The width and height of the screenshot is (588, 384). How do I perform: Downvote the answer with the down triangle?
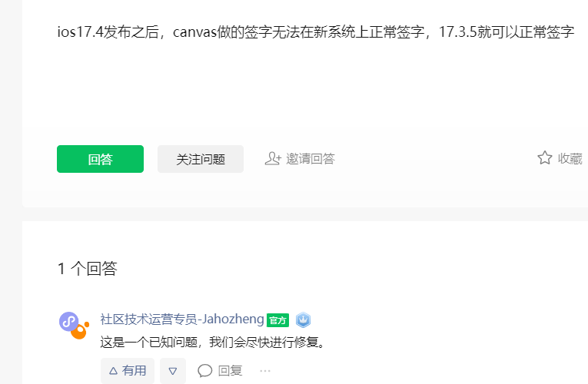coord(173,371)
